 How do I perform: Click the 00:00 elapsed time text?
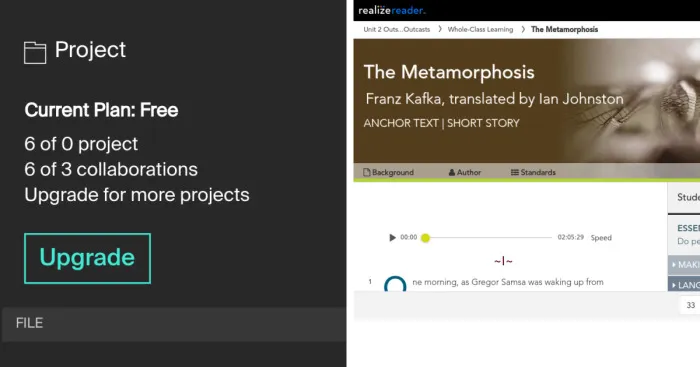[x=408, y=238]
